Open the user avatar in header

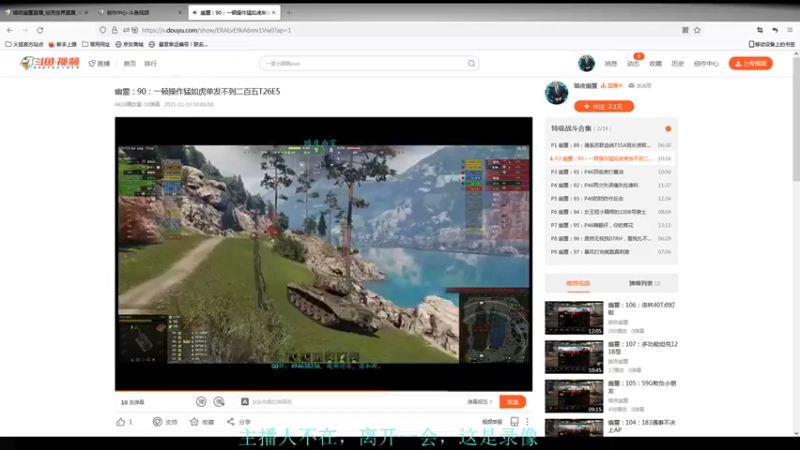[x=586, y=63]
